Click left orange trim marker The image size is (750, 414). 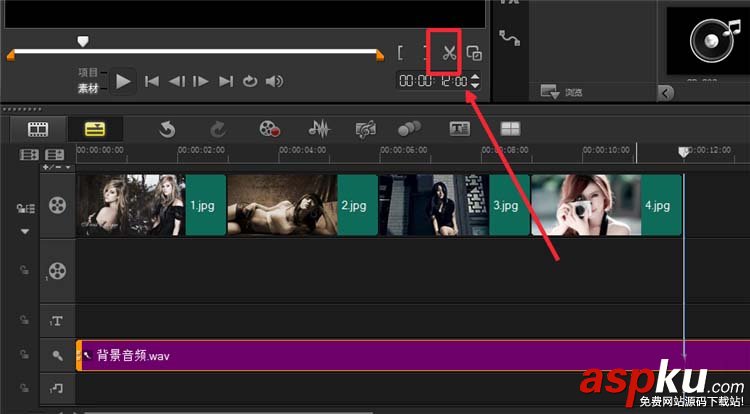point(11,55)
